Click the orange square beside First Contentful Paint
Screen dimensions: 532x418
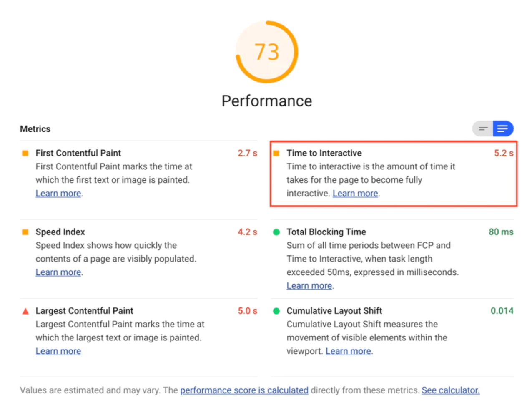[25, 153]
